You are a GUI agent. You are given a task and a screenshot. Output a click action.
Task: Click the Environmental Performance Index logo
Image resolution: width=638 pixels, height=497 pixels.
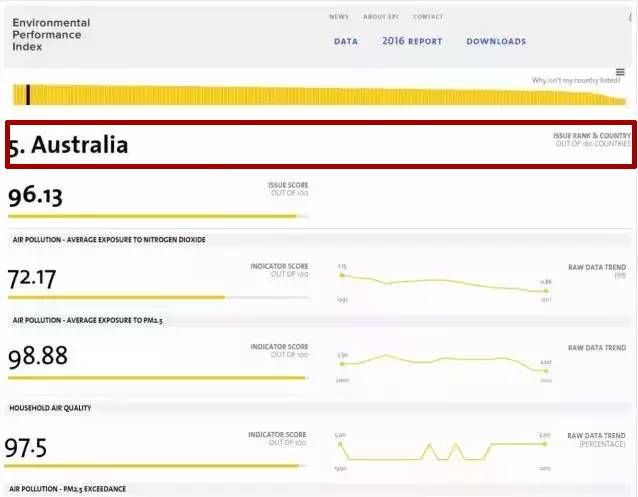click(51, 35)
